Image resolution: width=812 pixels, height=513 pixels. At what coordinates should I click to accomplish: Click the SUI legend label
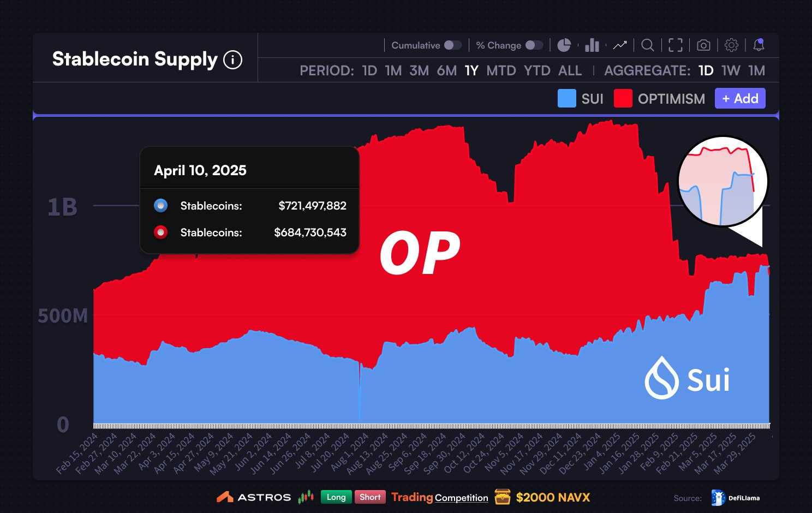592,99
